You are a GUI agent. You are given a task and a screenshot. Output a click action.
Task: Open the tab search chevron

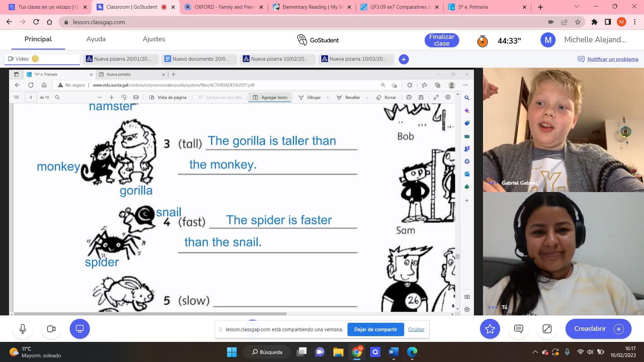pos(577,7)
